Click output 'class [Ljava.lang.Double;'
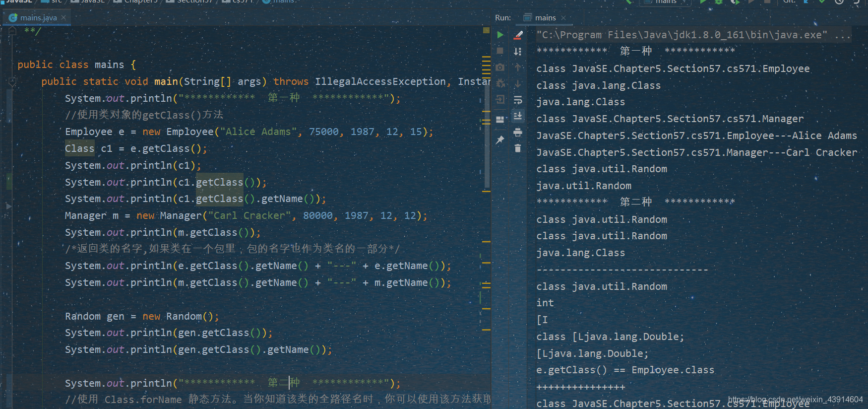This screenshot has height=409, width=868. [610, 337]
